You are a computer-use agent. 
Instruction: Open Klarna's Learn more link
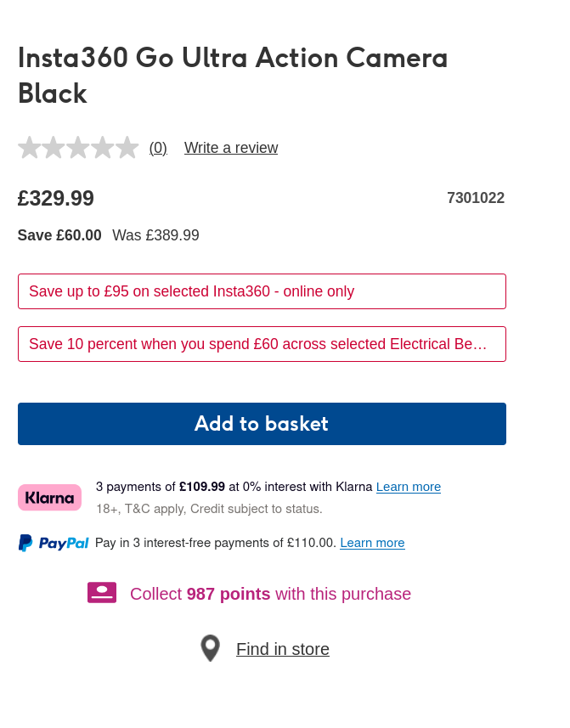coord(408,487)
